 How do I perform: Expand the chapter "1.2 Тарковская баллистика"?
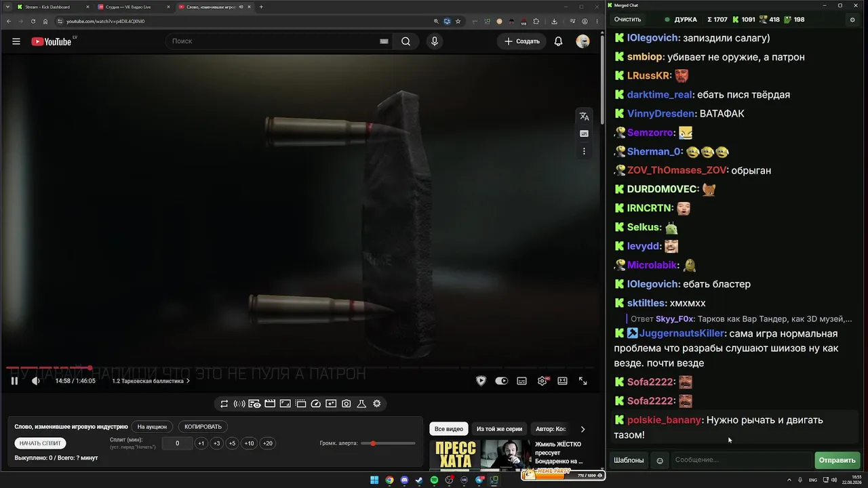[151, 381]
